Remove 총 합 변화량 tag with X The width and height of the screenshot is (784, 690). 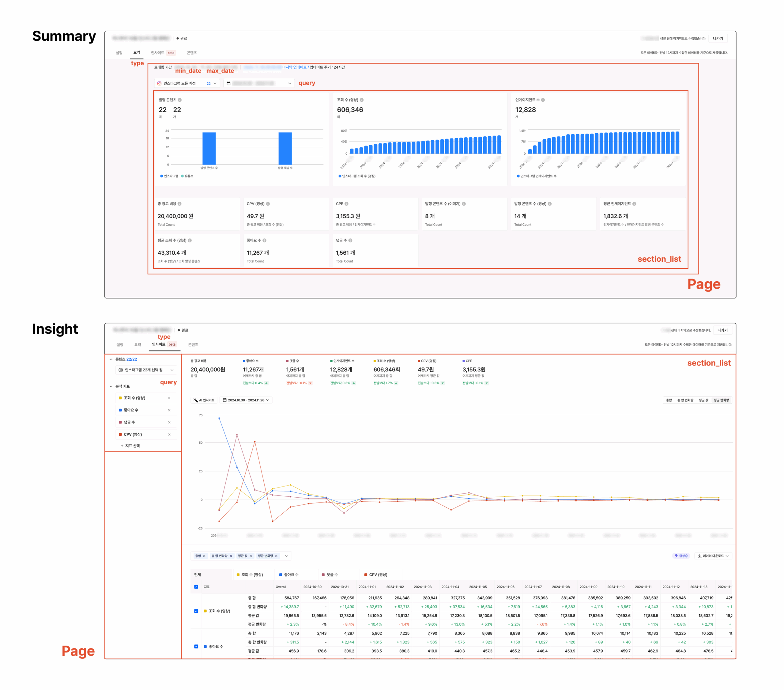tap(231, 556)
